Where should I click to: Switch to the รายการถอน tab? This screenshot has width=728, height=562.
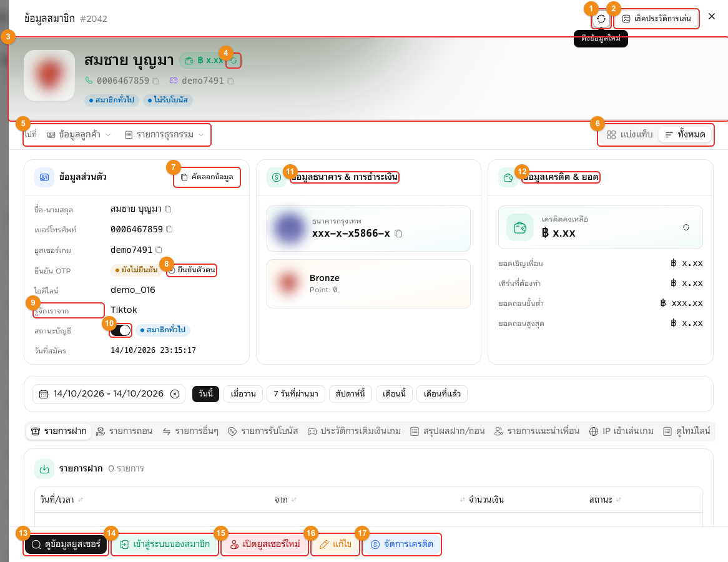124,431
